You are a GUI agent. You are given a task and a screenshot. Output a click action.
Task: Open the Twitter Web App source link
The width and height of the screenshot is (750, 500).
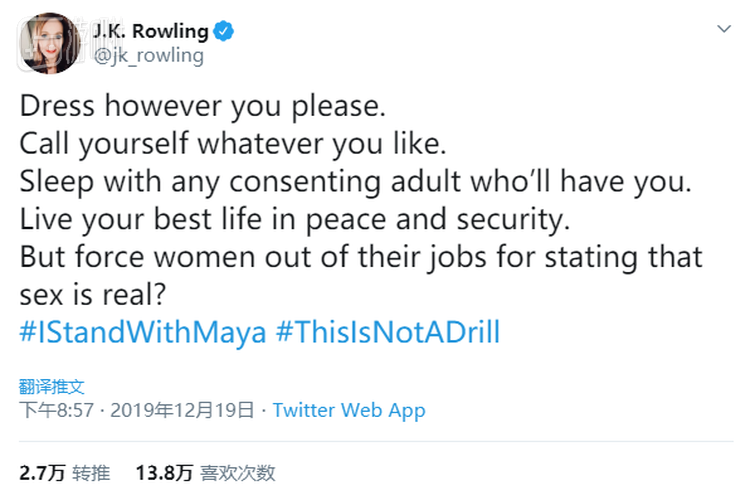[349, 410]
